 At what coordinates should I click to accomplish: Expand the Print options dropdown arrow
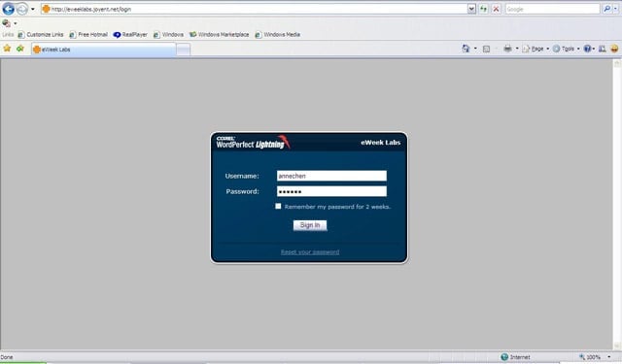517,49
